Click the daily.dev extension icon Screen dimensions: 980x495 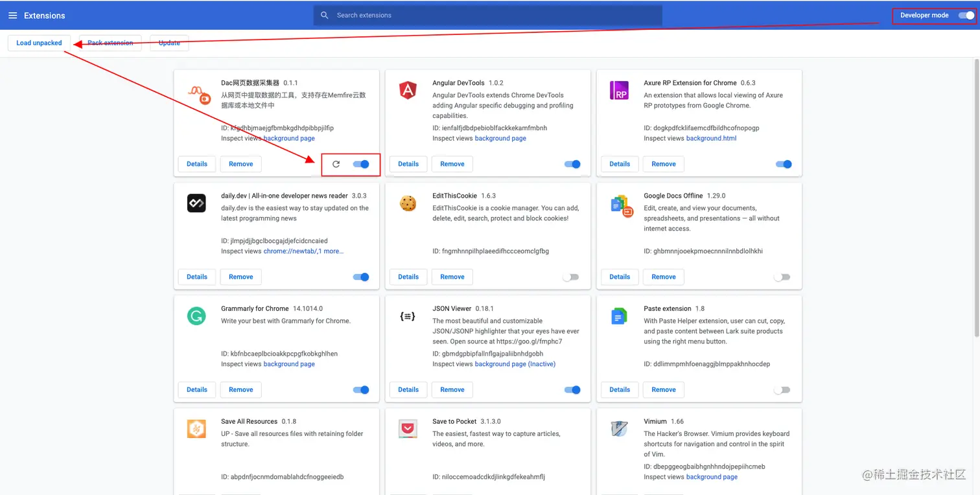pos(196,203)
